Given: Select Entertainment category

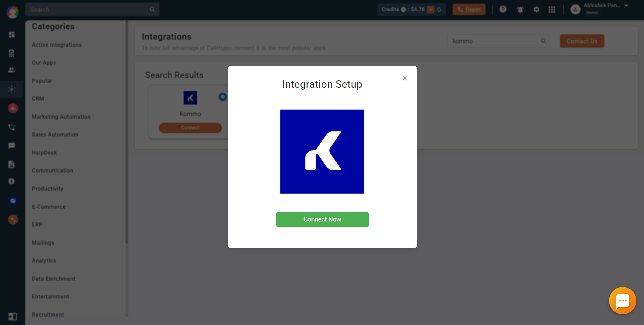Looking at the screenshot, I should coord(51,296).
